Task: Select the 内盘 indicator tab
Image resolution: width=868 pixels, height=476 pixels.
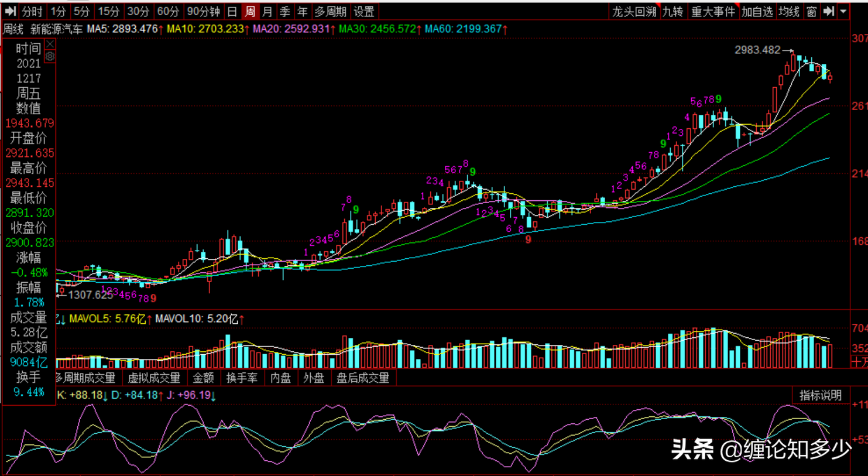Action: (x=280, y=378)
